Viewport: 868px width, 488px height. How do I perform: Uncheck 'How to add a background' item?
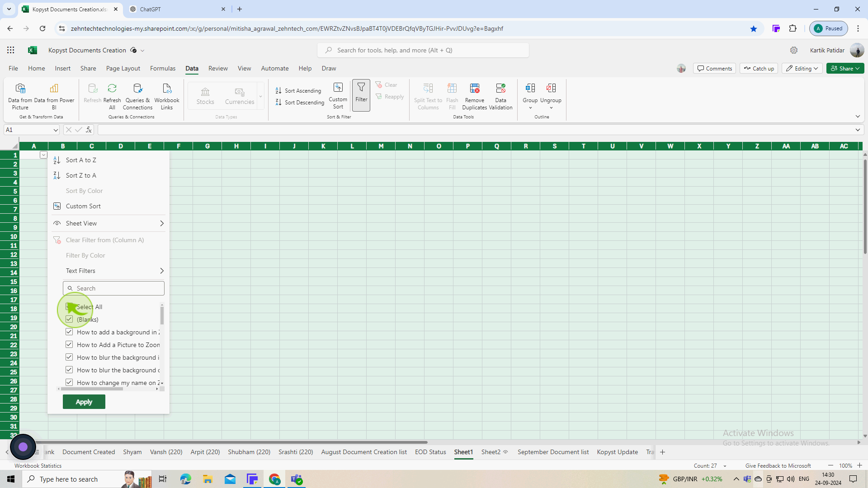coord(69,332)
